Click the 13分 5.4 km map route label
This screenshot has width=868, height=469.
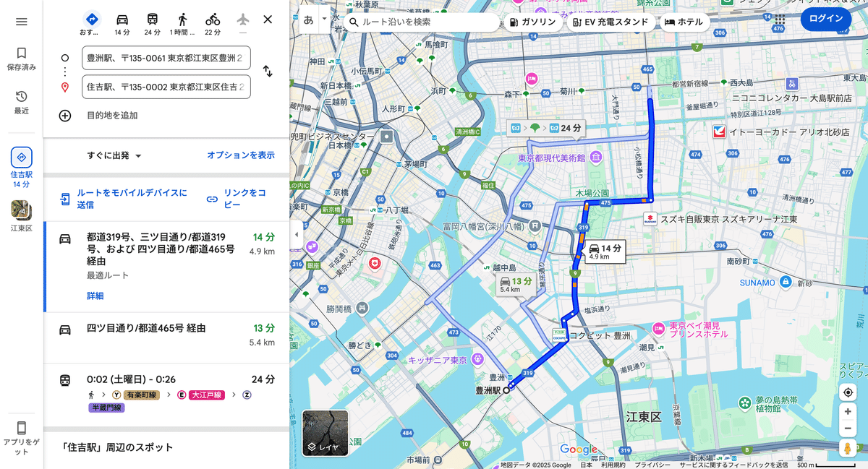[516, 284]
